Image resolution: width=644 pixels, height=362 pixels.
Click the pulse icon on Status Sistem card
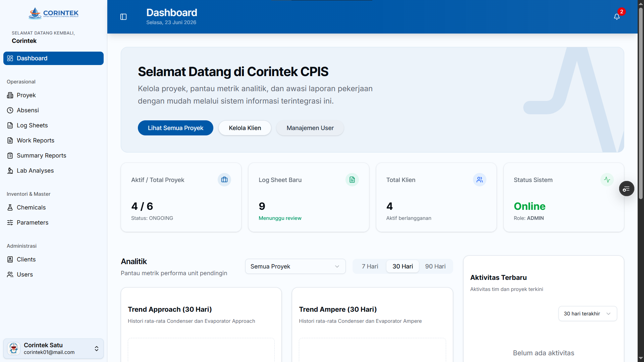tap(607, 180)
